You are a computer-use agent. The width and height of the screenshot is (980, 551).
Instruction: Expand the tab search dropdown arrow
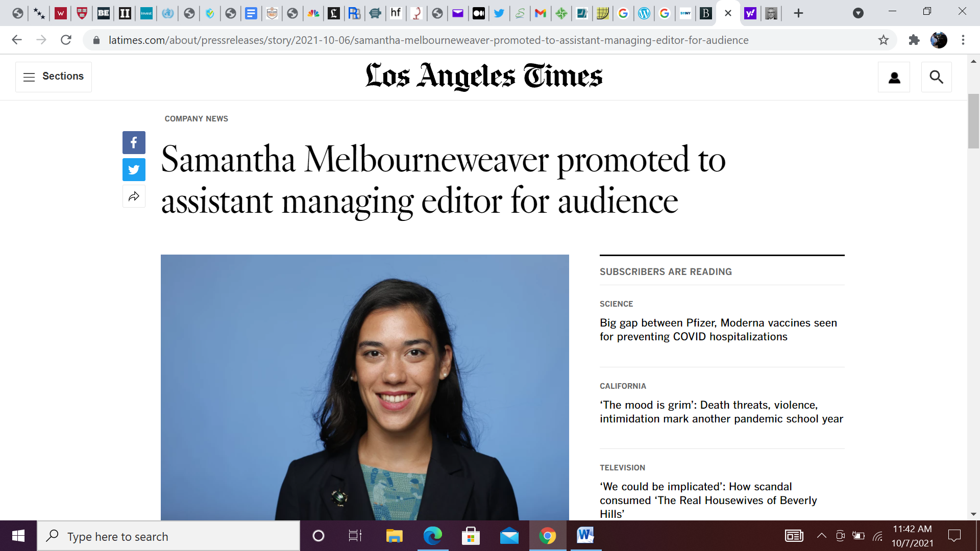[x=858, y=13]
